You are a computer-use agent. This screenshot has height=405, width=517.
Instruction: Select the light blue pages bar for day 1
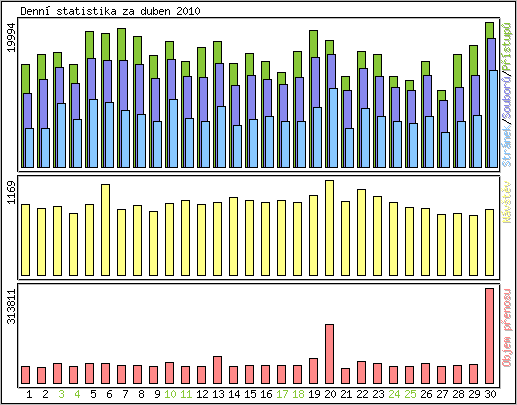tap(29, 148)
